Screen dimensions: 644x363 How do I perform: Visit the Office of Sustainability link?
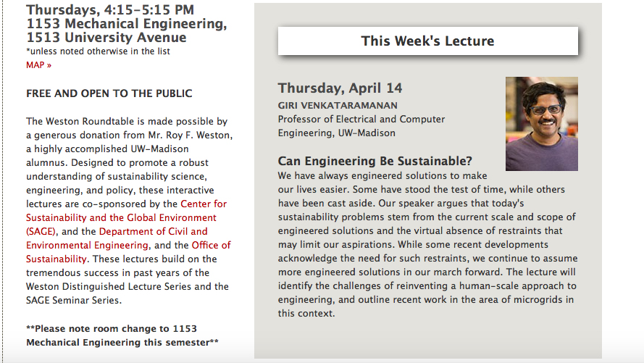coord(212,245)
